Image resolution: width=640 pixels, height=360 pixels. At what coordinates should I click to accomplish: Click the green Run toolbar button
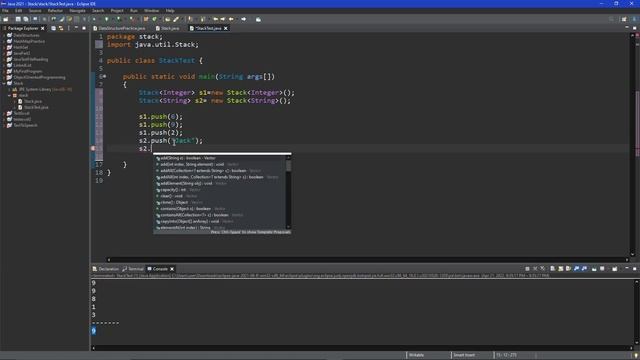pyautogui.click(x=107, y=19)
